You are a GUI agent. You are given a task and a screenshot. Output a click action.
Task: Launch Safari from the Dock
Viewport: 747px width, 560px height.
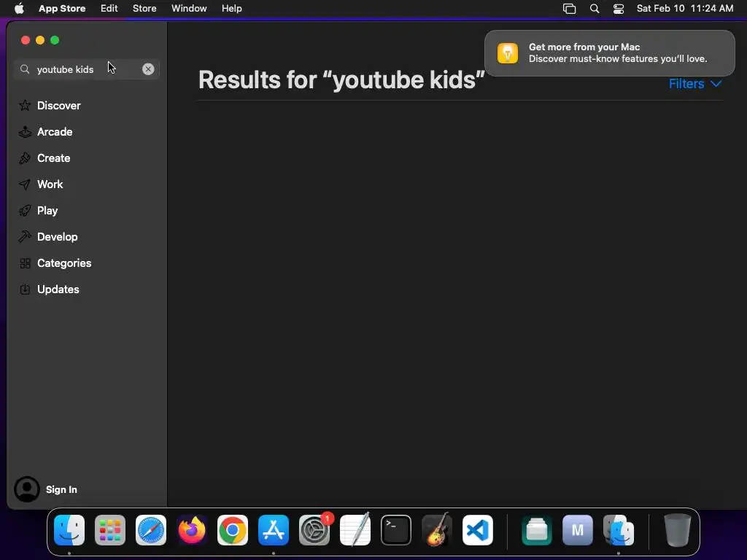coord(151,530)
